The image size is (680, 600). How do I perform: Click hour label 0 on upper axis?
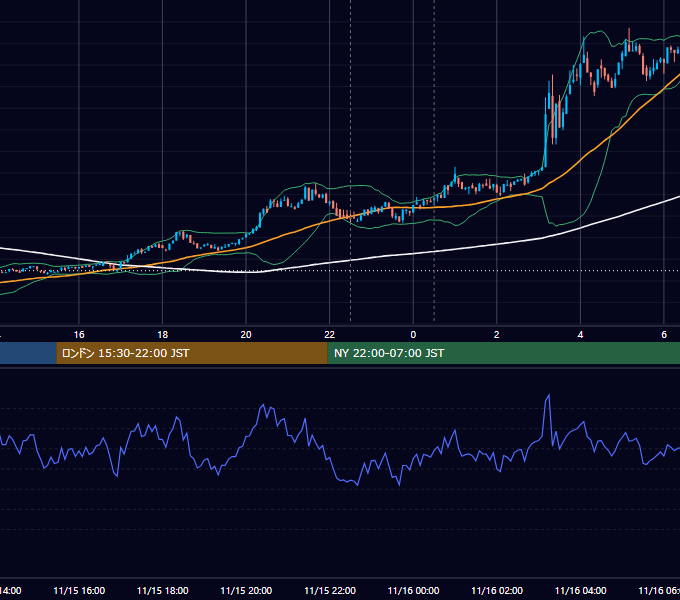click(413, 335)
